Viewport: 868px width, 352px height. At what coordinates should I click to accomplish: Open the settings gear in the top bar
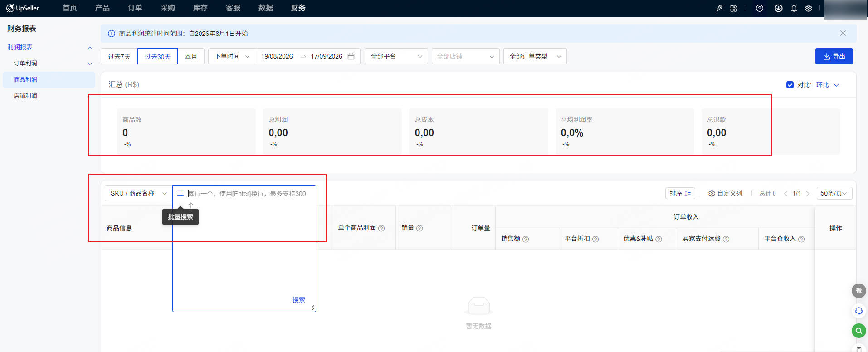point(809,8)
